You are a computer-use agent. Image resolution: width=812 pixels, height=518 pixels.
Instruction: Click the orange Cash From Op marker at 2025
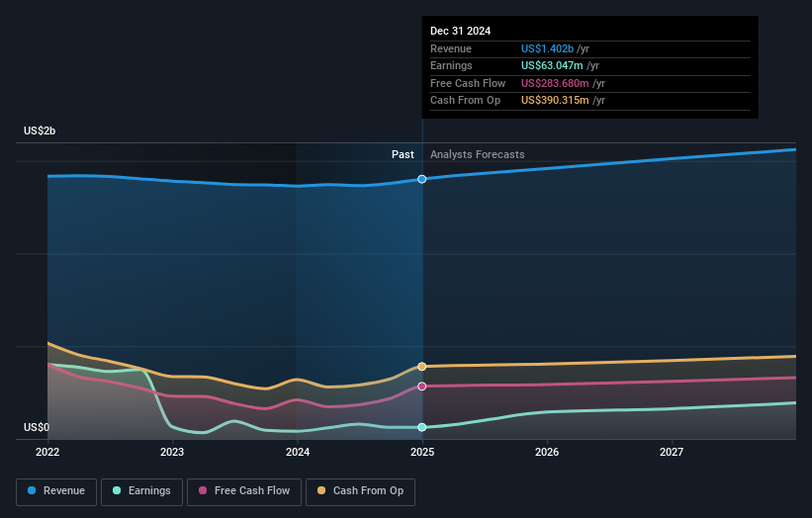422,367
